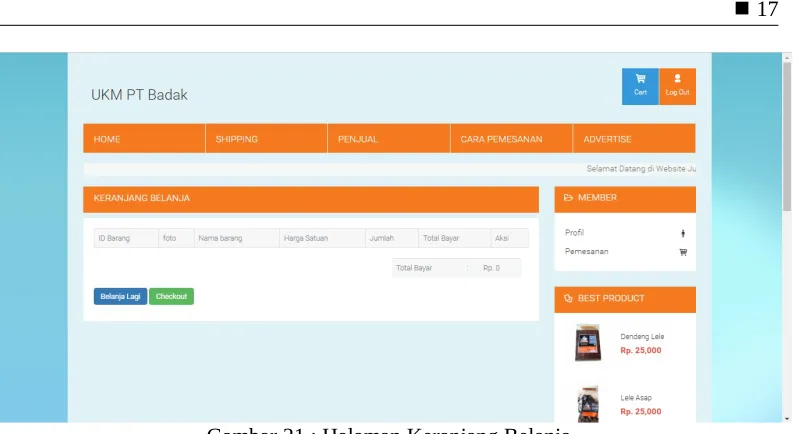Image resolution: width=798 pixels, height=434 pixels.
Task: Open the Lele Asap product link
Action: click(x=636, y=398)
